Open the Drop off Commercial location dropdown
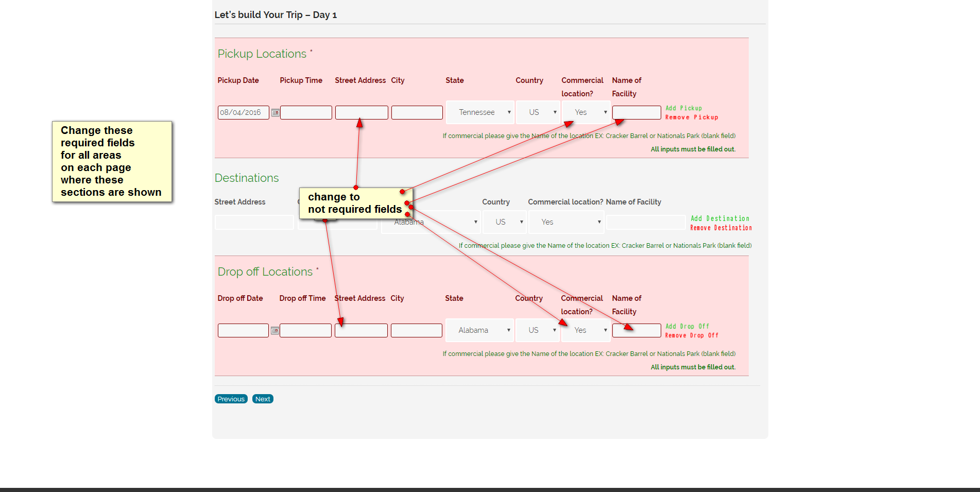This screenshot has height=492, width=980. (x=586, y=330)
